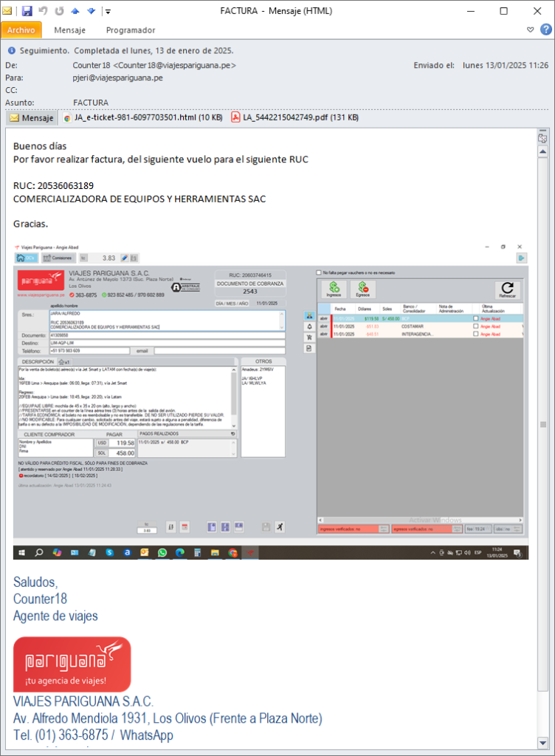Click 'COMERCIALIZADORA DE EQUIPOS Y HERRAMIENTAS SAC'
555x756 pixels.
tap(139, 199)
